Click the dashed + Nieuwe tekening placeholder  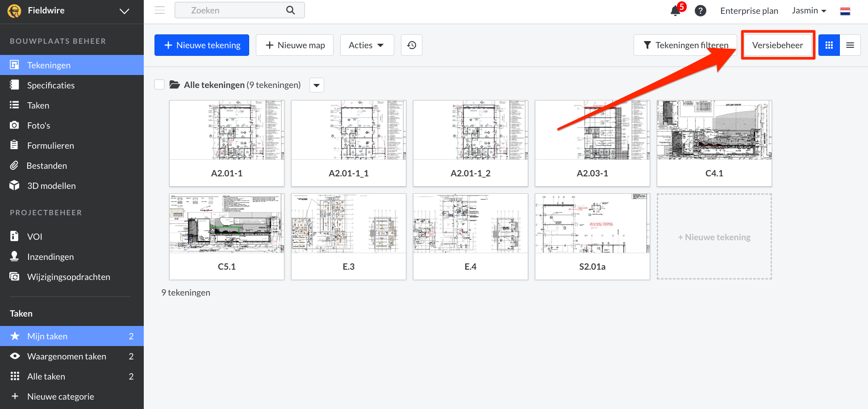click(x=714, y=237)
